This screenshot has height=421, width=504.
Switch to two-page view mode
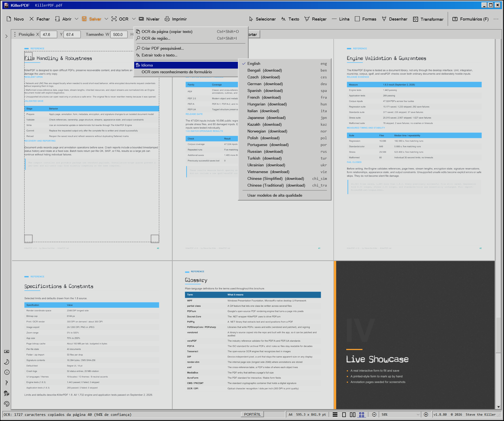[353, 414]
